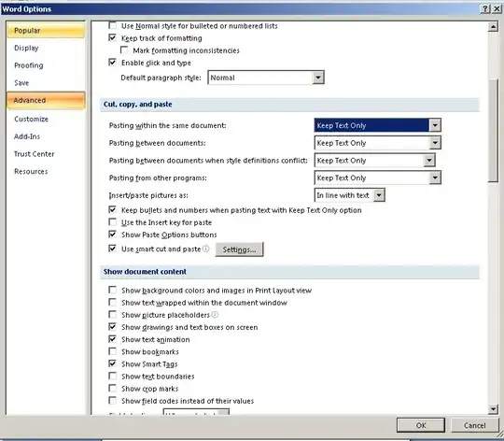Viewport: 504px width, 441px height.
Task: Click the info icon beside Show picture placeholders
Action: click(x=215, y=315)
